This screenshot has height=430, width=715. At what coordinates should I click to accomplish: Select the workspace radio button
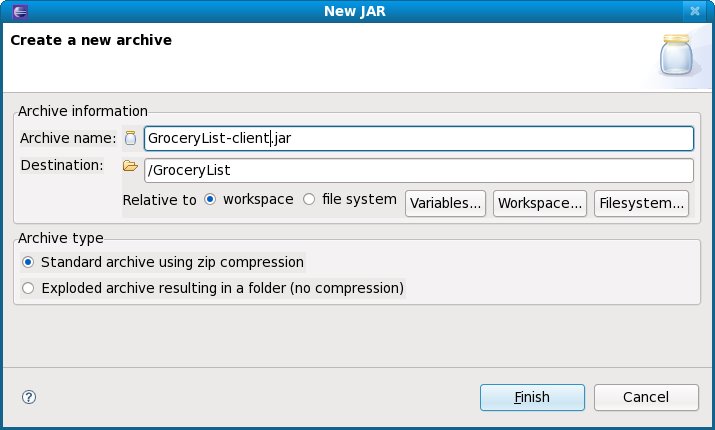pos(210,199)
